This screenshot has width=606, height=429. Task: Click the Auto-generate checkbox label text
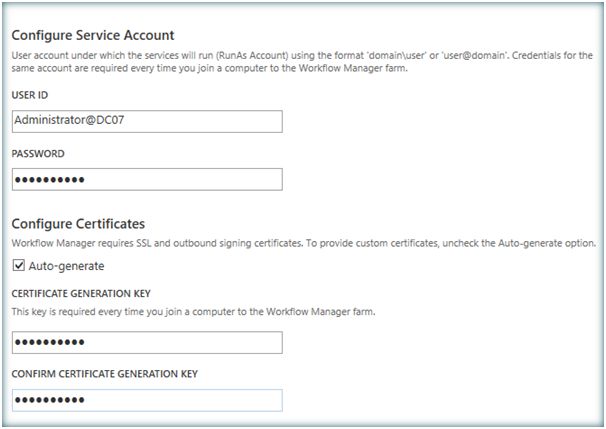[x=66, y=266]
